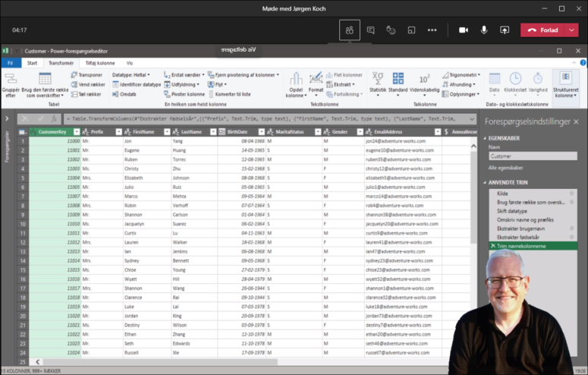Viewport: 588px width, 375px height.
Task: Click the Gruppér efter icon
Action: point(11,85)
